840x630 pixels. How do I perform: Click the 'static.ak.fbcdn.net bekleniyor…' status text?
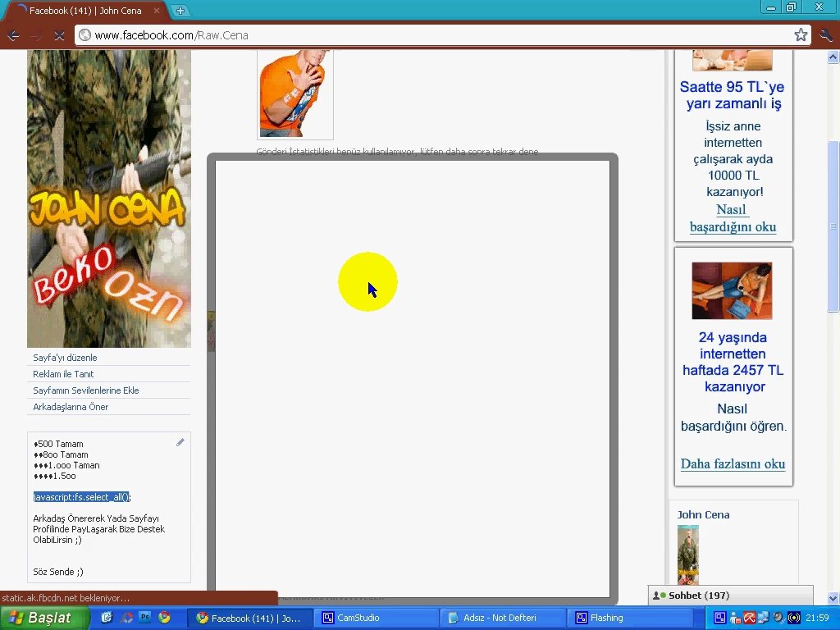[x=66, y=598]
